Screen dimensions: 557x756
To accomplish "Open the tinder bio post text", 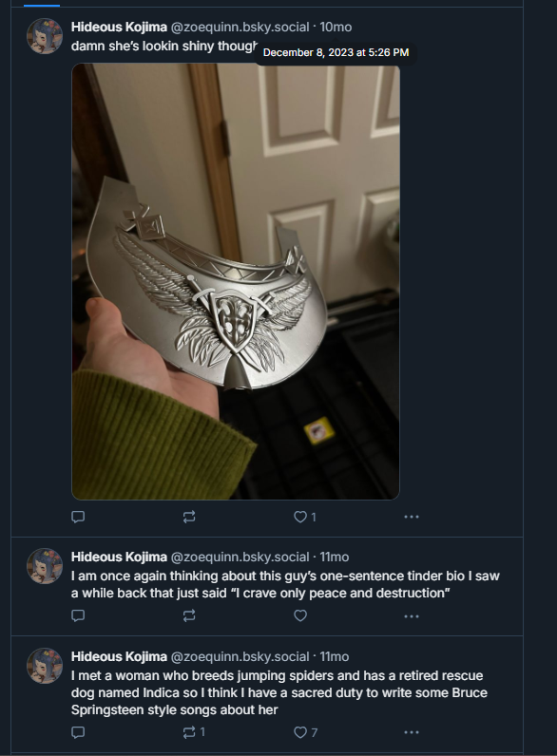I will 285,584.
